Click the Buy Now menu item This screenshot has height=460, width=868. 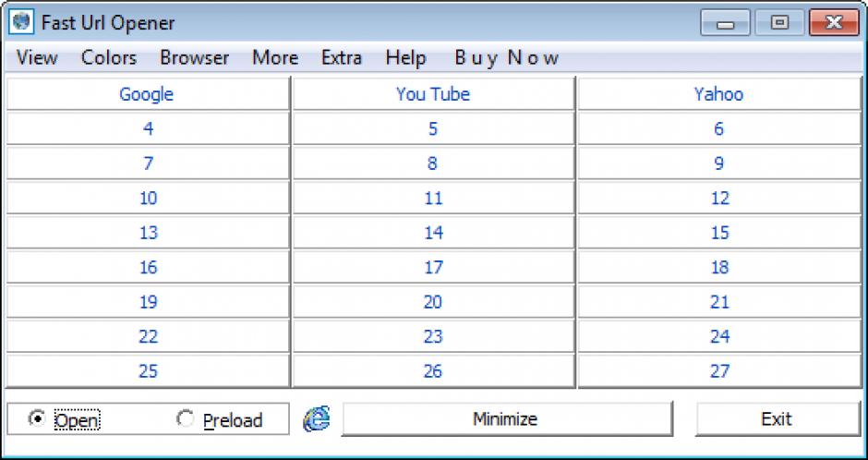(x=507, y=57)
